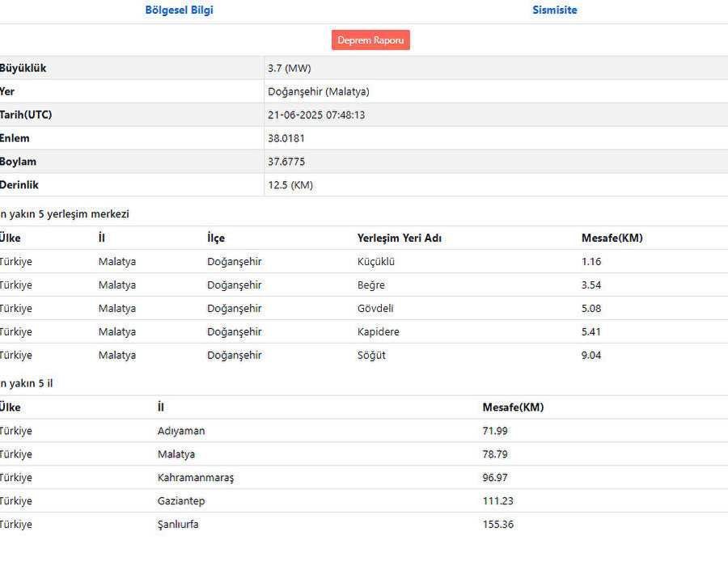Screen dimensions: 728x561
Task: Click the latitude value 38.0181
Action: click(286, 139)
